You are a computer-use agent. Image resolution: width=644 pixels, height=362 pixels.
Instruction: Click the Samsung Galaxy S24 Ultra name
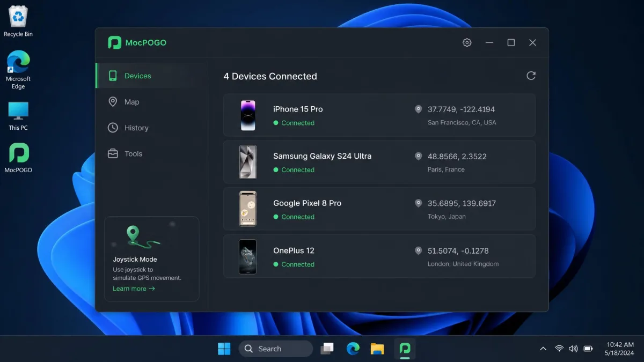pyautogui.click(x=322, y=156)
